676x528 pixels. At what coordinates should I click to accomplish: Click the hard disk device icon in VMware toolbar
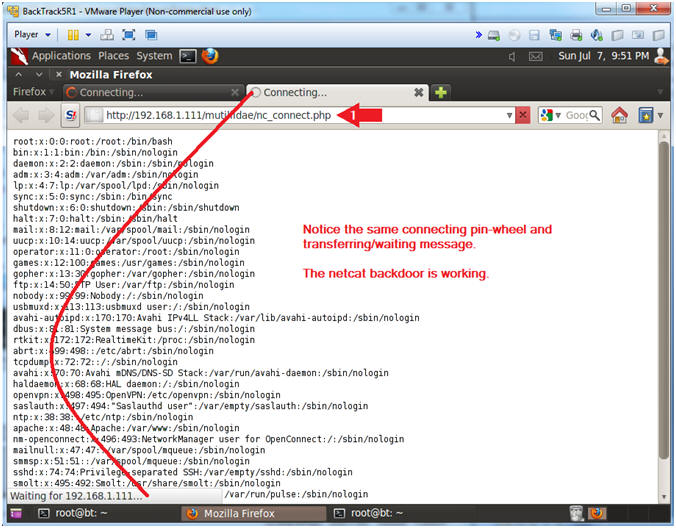pos(494,35)
